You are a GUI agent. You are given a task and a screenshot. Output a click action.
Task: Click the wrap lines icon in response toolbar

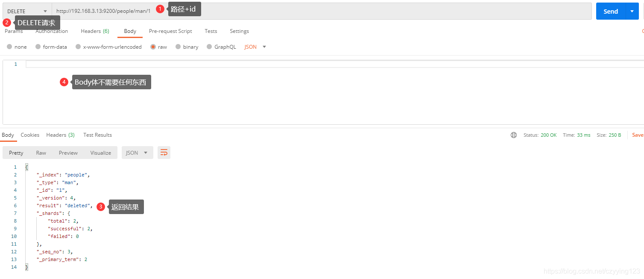pyautogui.click(x=164, y=153)
